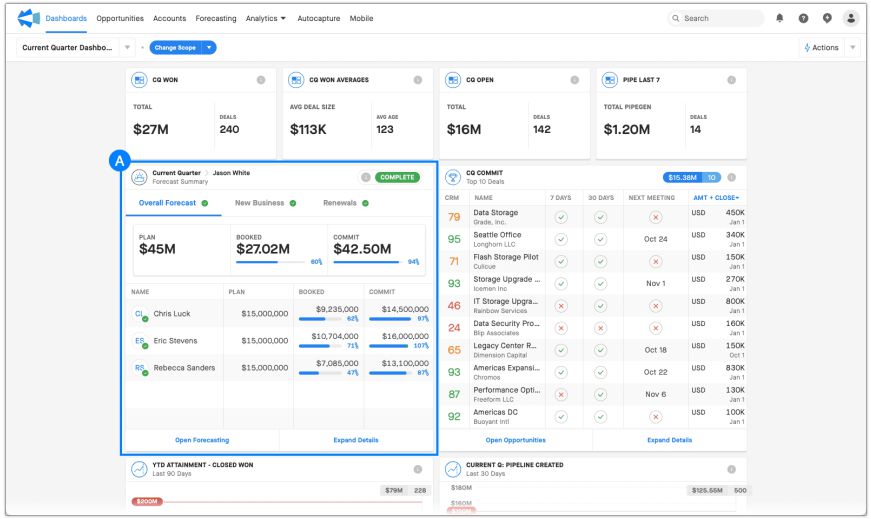This screenshot has width=871, height=519.
Task: Click 7 Days check for Data Storage
Action: click(561, 217)
